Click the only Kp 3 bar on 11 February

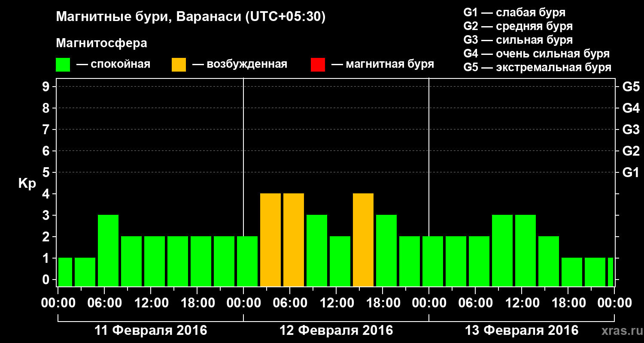point(108,251)
